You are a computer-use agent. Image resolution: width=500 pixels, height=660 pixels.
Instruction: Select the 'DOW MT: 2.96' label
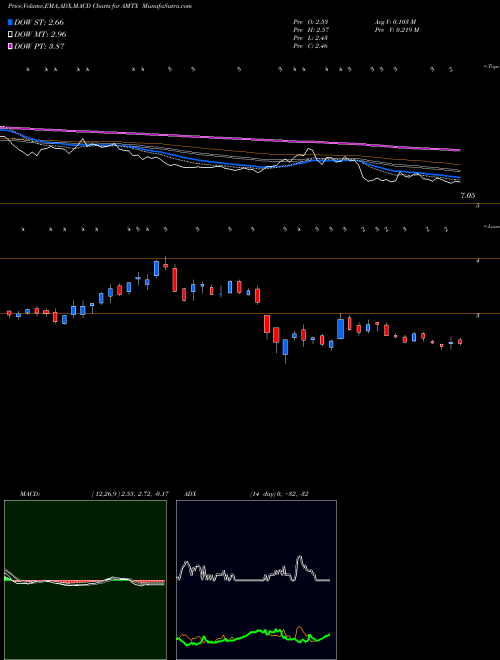(x=40, y=34)
